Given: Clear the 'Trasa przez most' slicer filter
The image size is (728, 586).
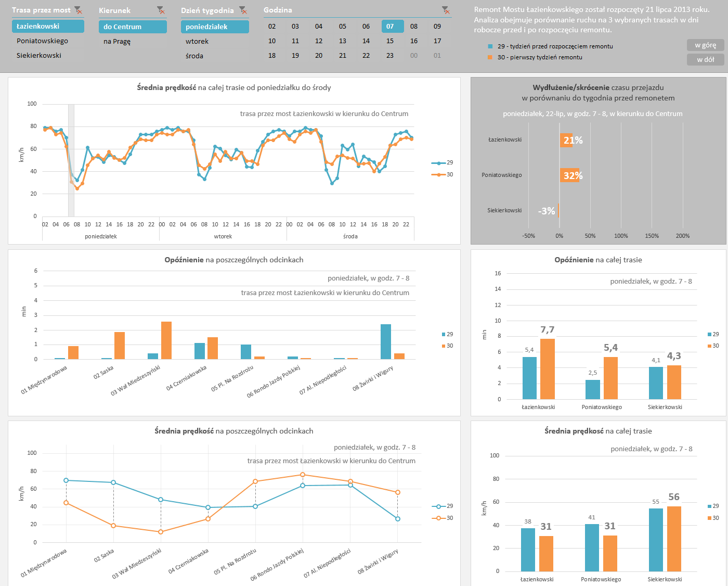Looking at the screenshot, I should click(x=78, y=10).
